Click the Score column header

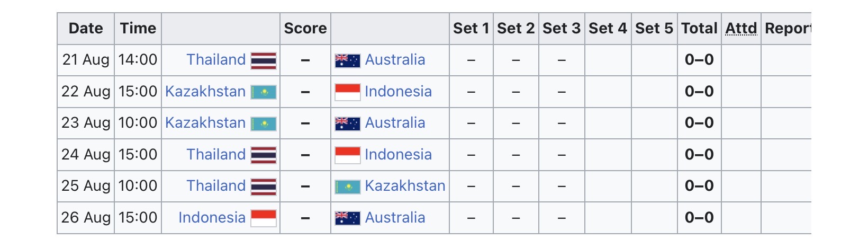pos(305,29)
